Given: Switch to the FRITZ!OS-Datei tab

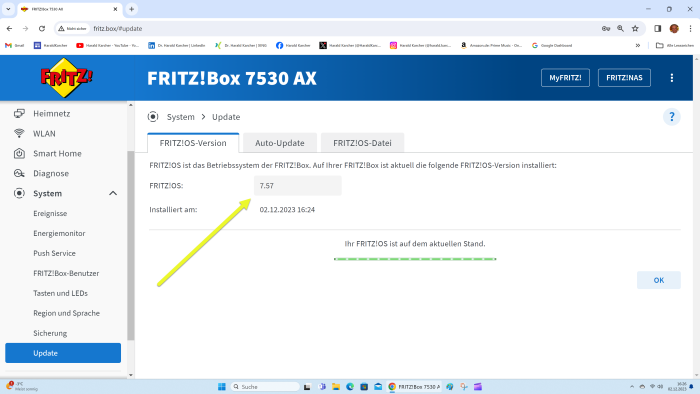Looking at the screenshot, I should 362,143.
